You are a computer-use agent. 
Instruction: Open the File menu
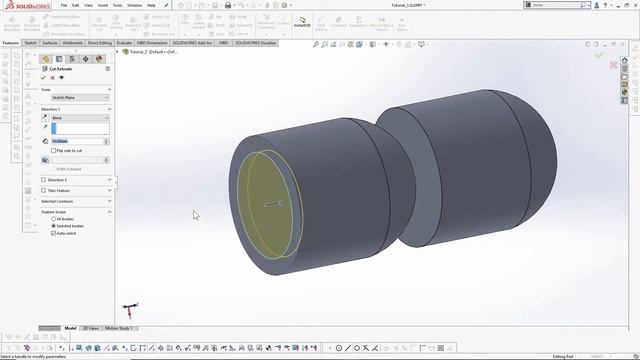64,5
